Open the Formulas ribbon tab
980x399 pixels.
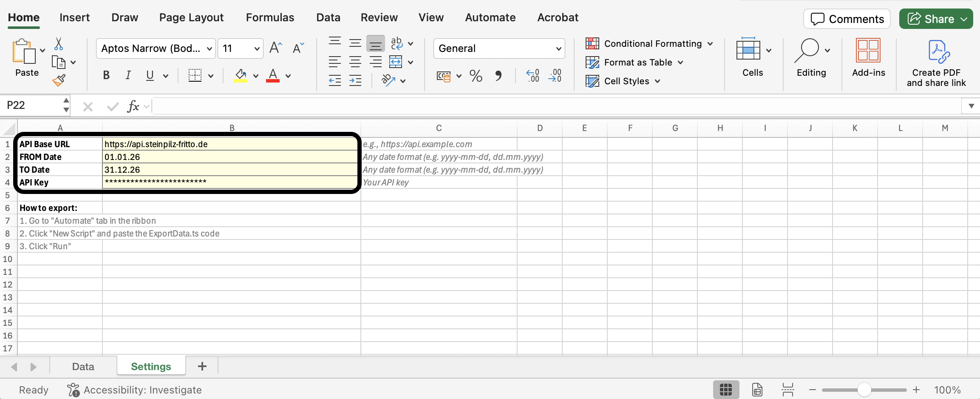tap(270, 17)
